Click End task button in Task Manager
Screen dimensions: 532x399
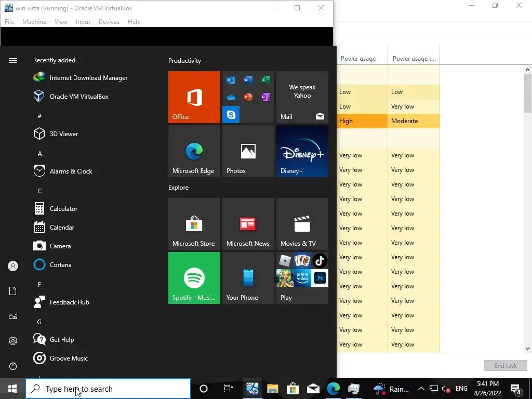(x=506, y=365)
